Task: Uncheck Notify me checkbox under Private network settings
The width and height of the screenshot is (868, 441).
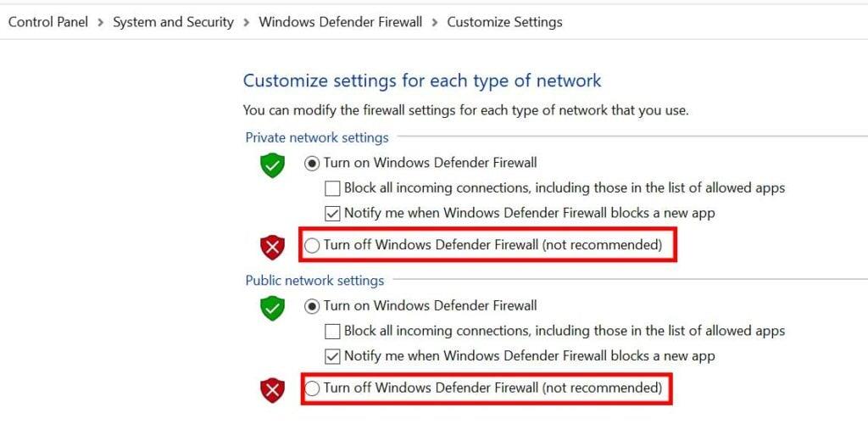Action: point(332,213)
